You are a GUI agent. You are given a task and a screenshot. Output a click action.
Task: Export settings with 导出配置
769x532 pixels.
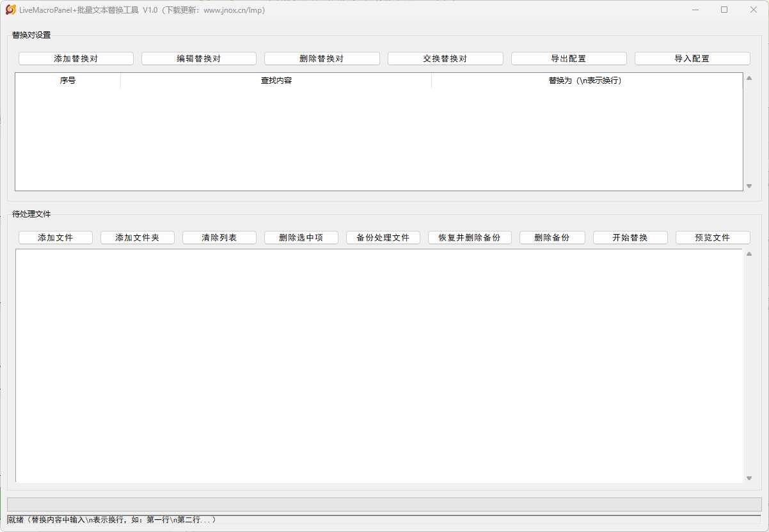[x=568, y=58]
